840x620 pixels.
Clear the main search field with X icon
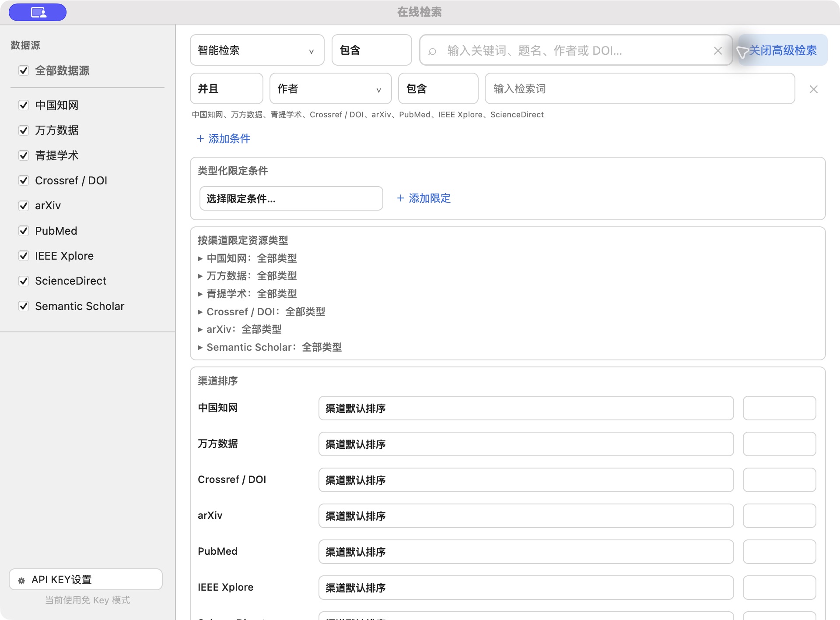pyautogui.click(x=718, y=51)
